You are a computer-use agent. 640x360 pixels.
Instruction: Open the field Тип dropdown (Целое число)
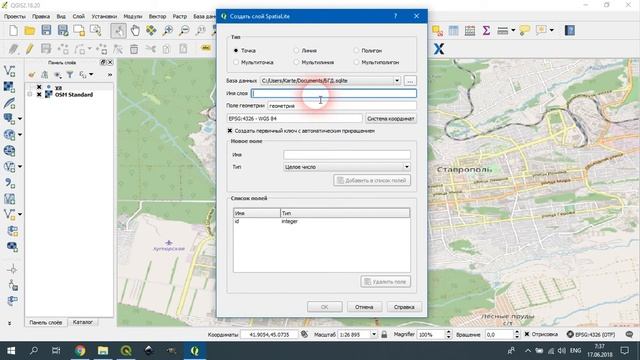(407, 167)
